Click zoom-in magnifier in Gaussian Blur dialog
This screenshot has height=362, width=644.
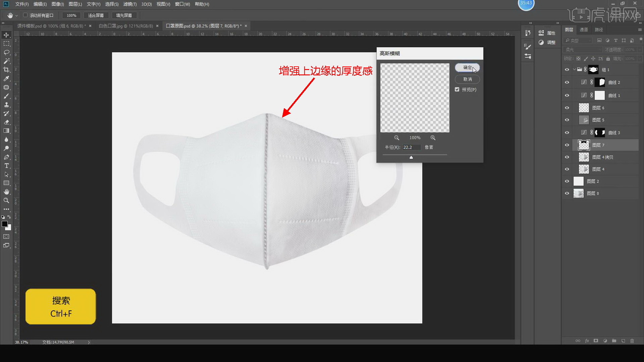point(433,138)
